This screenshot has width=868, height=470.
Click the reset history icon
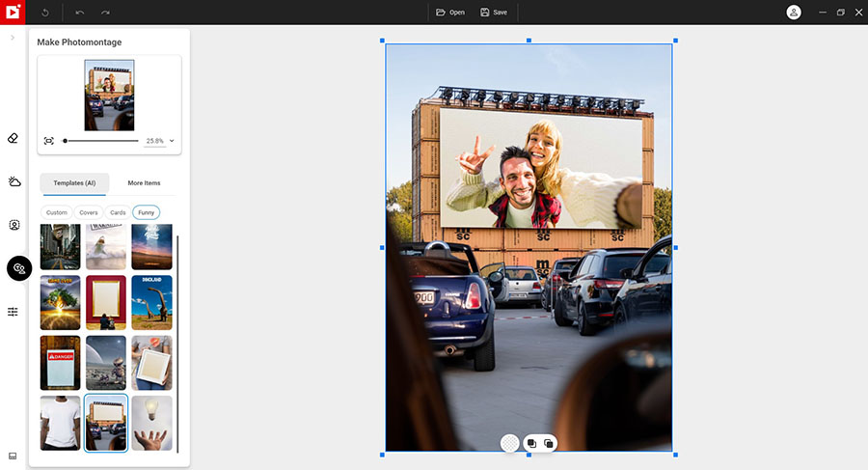tap(45, 13)
